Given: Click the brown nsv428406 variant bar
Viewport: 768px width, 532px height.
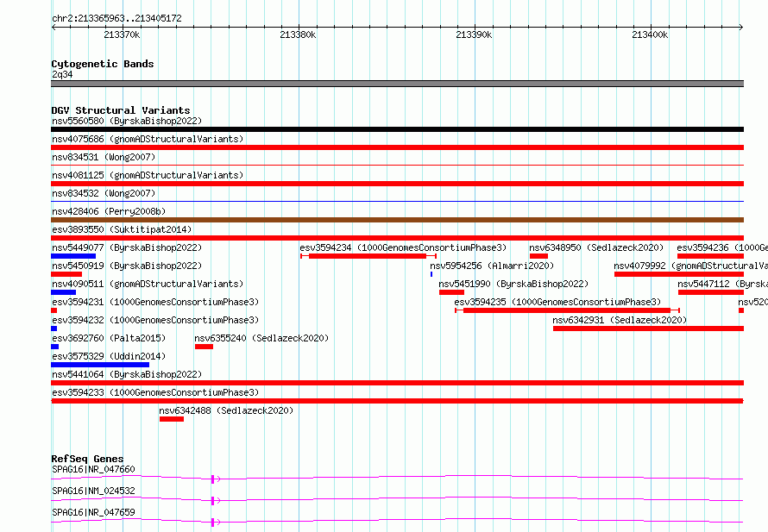Looking at the screenshot, I should (397, 220).
